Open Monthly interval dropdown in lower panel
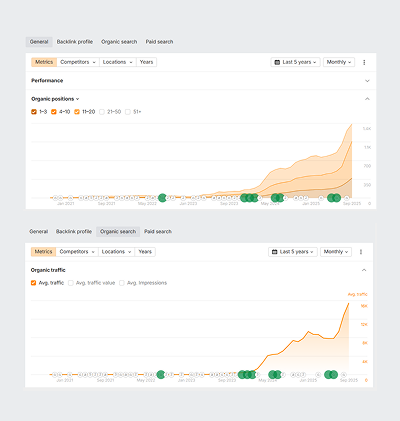Image resolution: width=400 pixels, height=421 pixels. 336,252
